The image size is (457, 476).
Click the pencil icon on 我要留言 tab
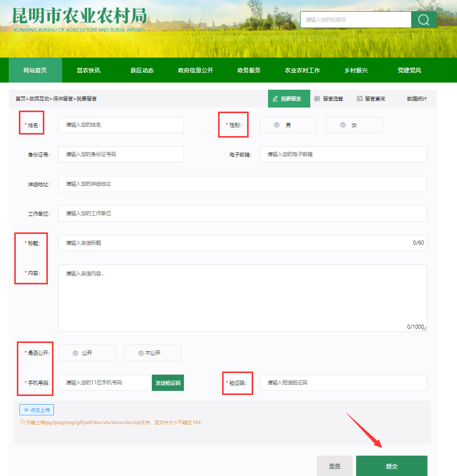click(x=275, y=99)
